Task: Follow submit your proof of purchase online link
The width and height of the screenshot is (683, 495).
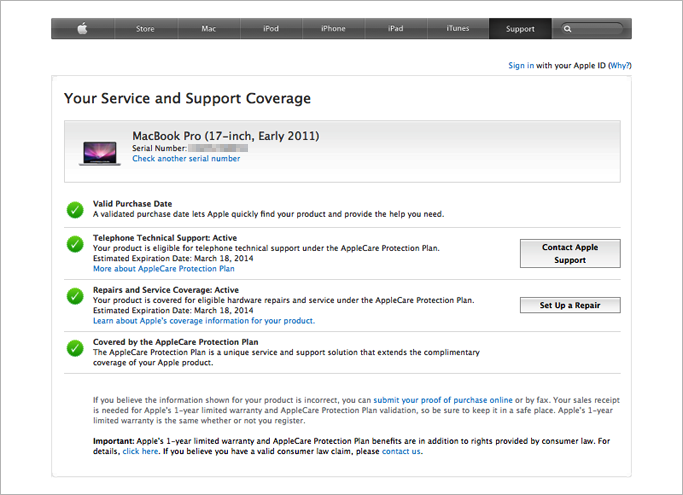Action: pos(443,400)
